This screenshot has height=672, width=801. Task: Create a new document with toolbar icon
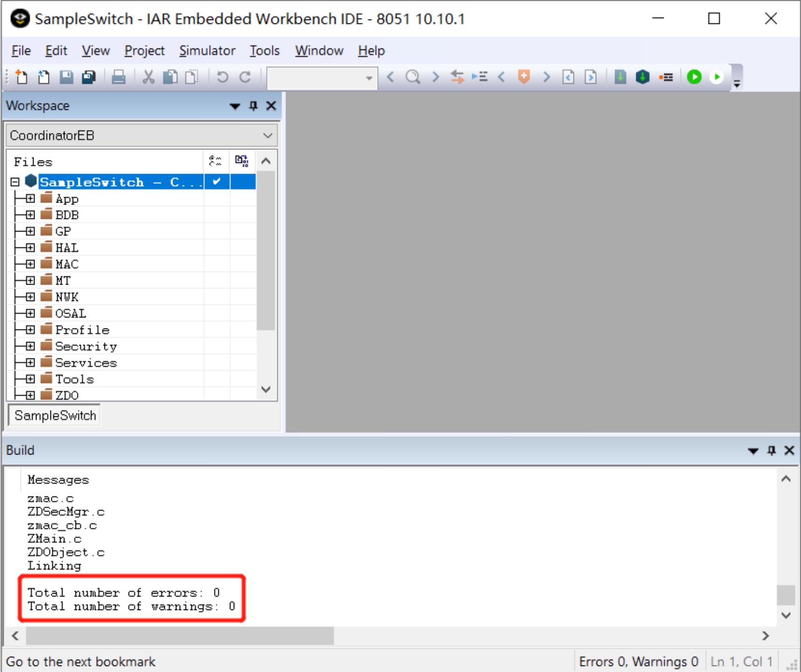(x=21, y=77)
